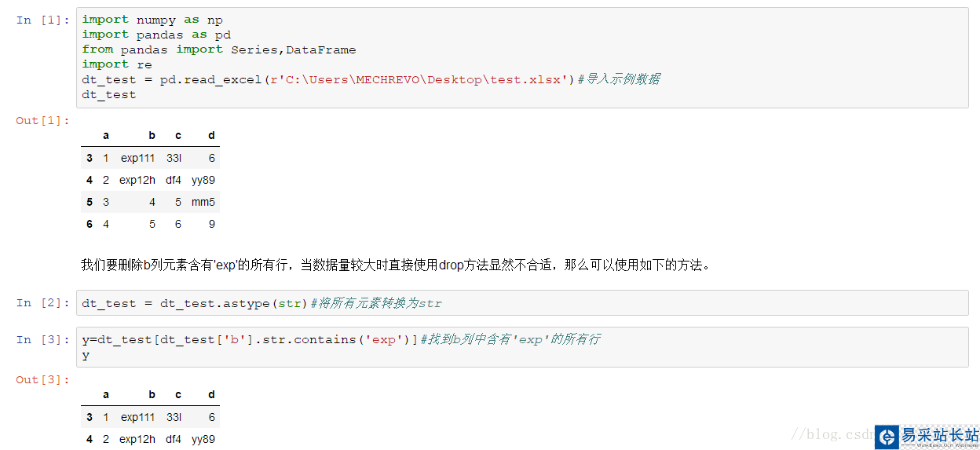Click row index 6 in the first table
Screen dimensions: 980x450
click(90, 224)
